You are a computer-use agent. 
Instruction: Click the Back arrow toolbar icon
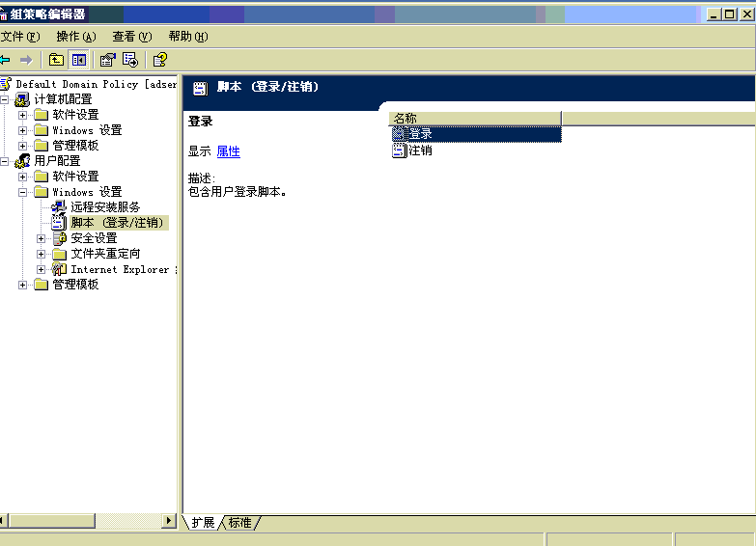tap(5, 60)
